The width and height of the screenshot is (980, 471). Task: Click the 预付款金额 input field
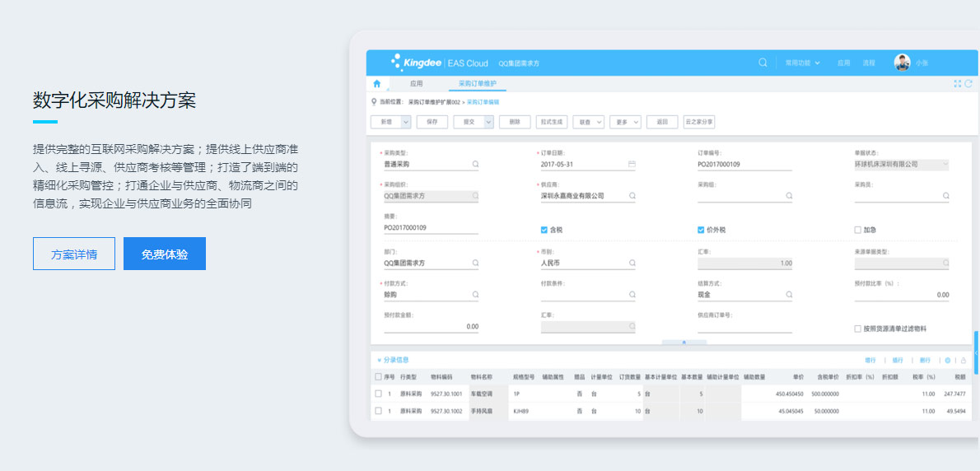pos(432,327)
